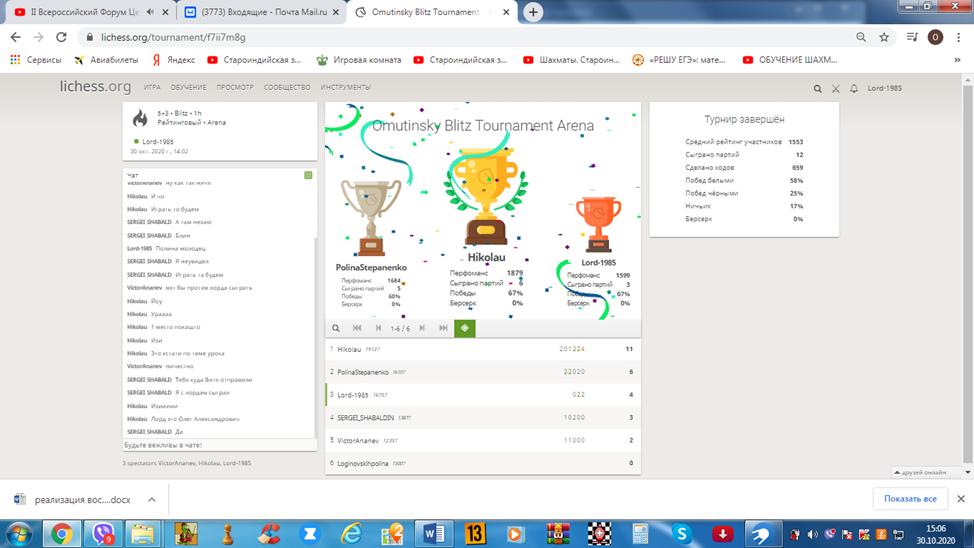The width and height of the screenshot is (974, 548).
Task: Open the challenges crossed-swords icon
Action: (x=836, y=88)
